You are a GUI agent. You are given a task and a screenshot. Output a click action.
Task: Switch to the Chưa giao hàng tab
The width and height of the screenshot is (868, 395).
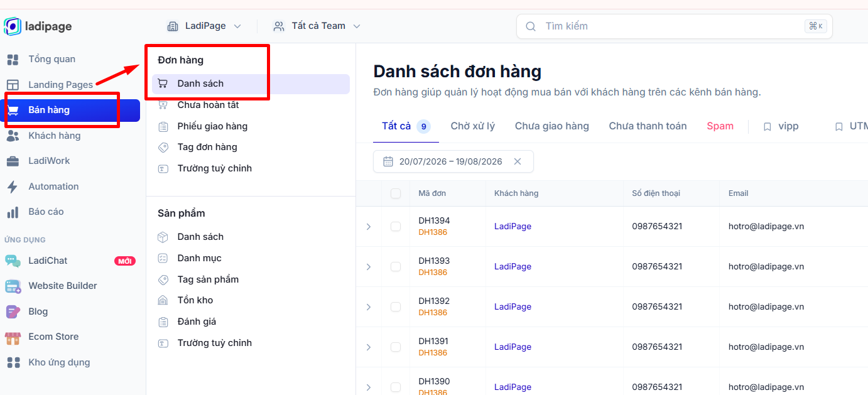pos(552,126)
